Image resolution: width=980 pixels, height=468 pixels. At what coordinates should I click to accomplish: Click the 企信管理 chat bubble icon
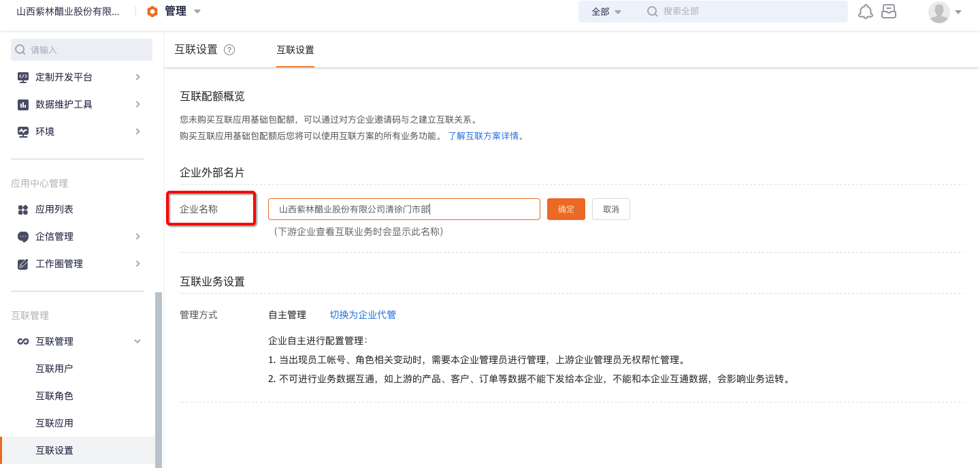coord(23,236)
